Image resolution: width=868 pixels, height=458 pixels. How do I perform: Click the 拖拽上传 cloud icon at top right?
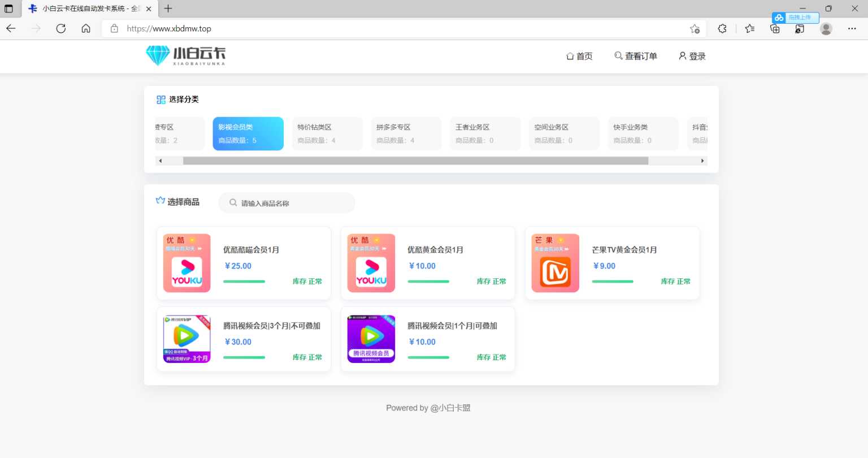click(779, 18)
